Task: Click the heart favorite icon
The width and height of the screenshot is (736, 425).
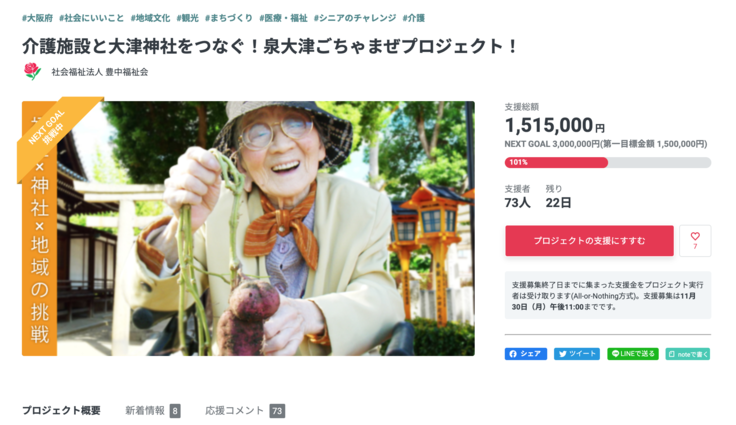Action: pyautogui.click(x=695, y=240)
